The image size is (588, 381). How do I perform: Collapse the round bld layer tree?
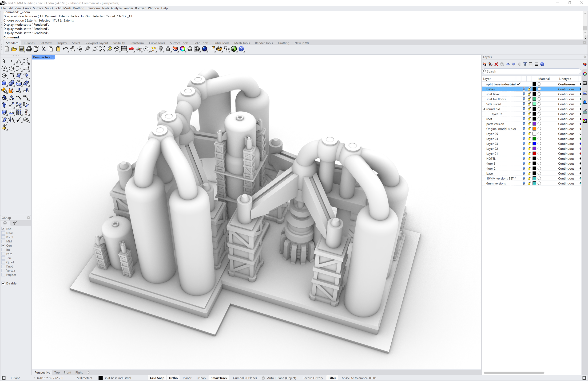[x=484, y=109]
